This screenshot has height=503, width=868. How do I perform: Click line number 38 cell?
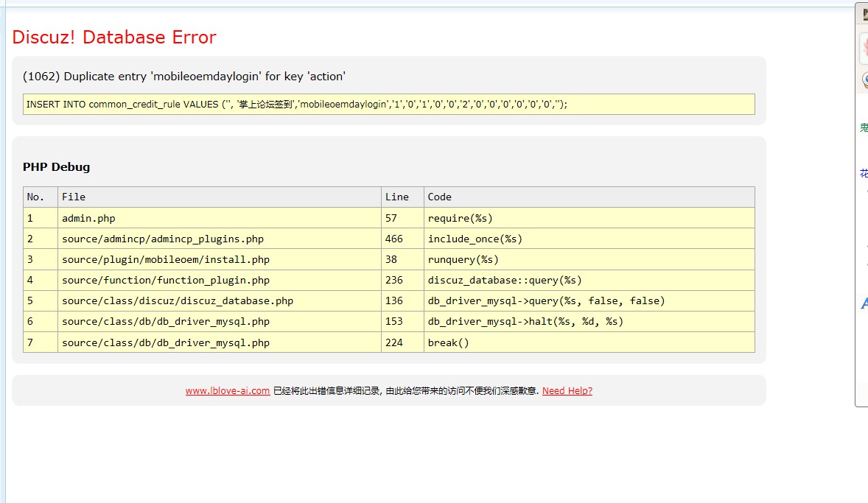(402, 259)
